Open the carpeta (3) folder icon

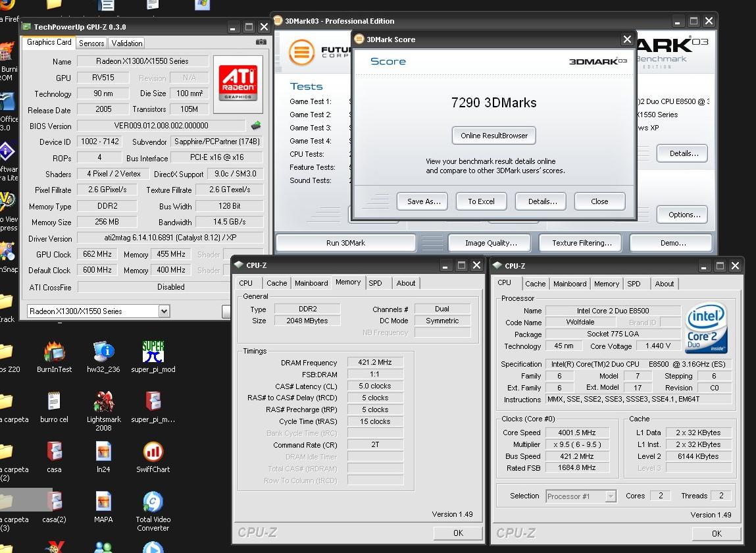(x=6, y=502)
